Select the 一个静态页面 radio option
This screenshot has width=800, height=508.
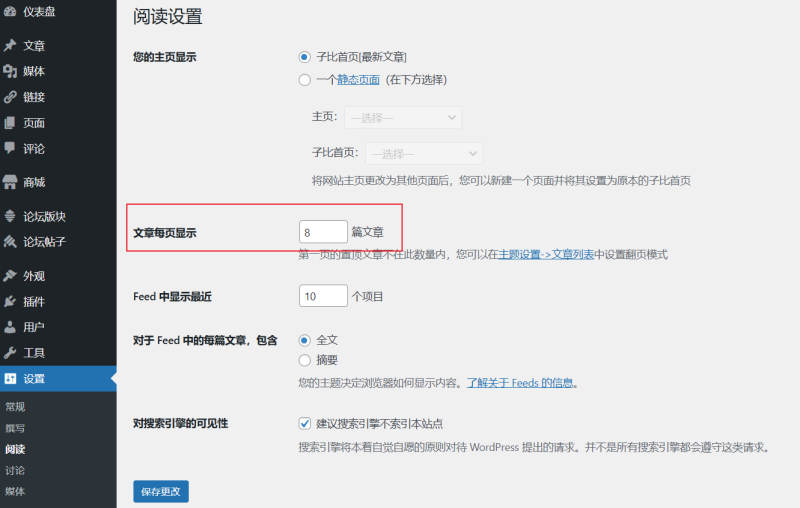(305, 80)
